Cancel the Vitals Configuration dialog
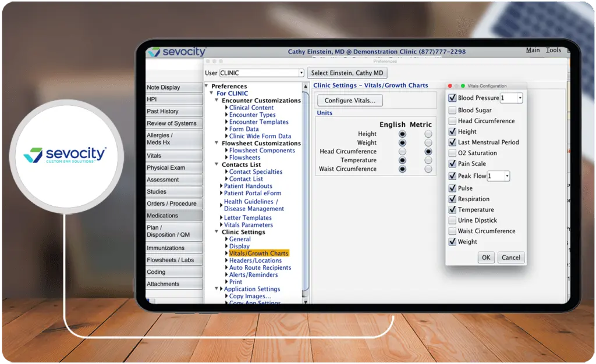Viewport: 596px width, 364px height. pyautogui.click(x=510, y=258)
